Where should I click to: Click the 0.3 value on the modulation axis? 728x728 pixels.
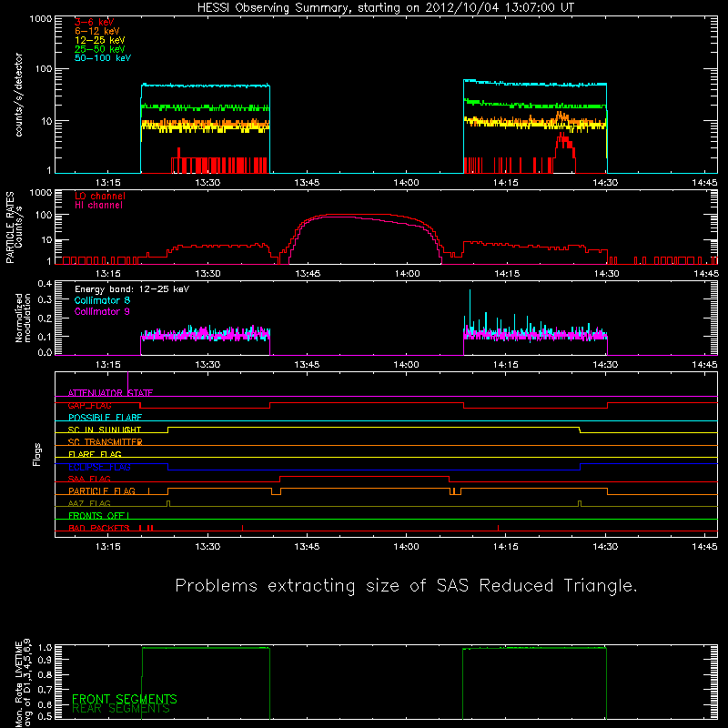[45, 300]
